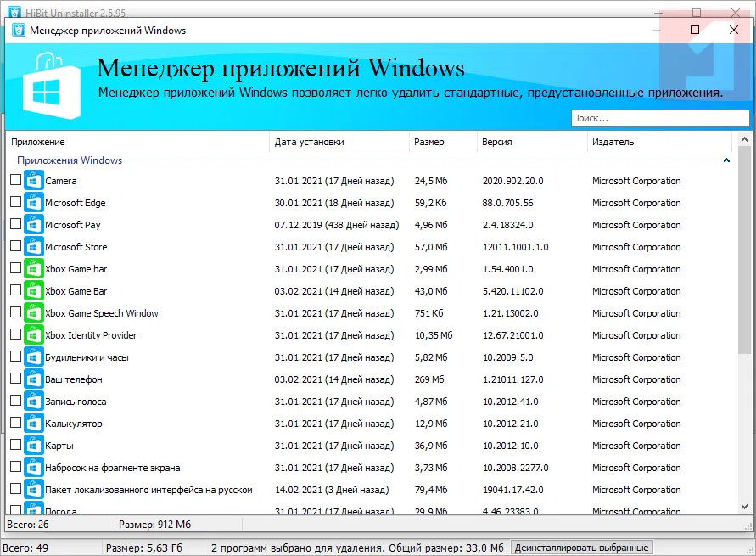Click the vertical scrollbar thumb
Image resolution: width=756 pixels, height=556 pixels.
pyautogui.click(x=744, y=250)
